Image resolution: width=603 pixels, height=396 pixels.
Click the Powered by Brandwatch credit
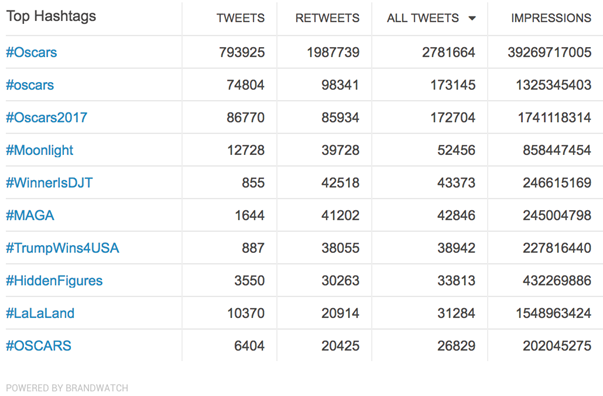point(67,388)
